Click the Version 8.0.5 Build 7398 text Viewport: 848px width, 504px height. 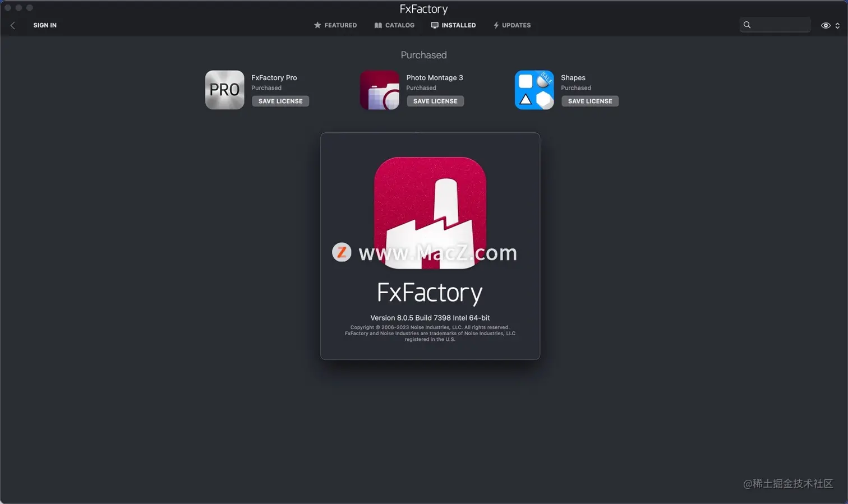click(x=430, y=317)
